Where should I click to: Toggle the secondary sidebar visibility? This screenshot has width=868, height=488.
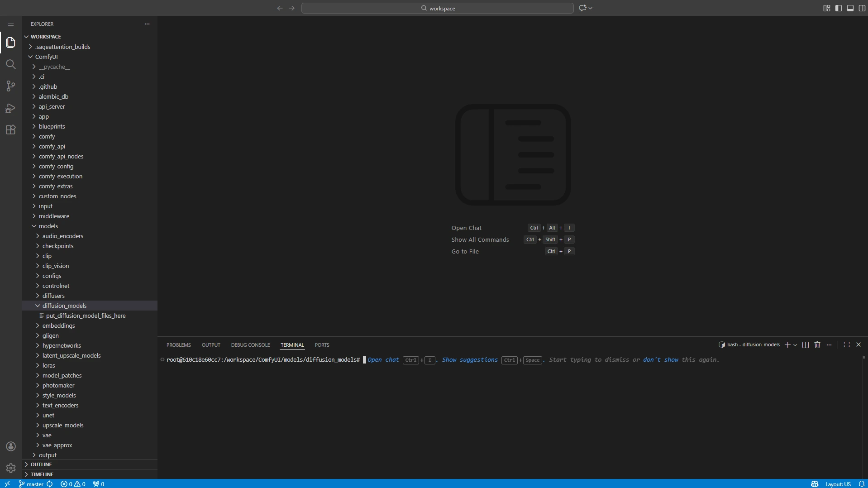click(862, 8)
